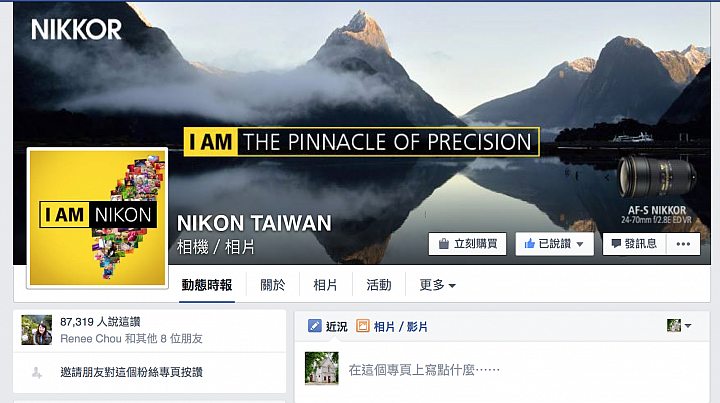Click the Renee Chou friend link

90,339
